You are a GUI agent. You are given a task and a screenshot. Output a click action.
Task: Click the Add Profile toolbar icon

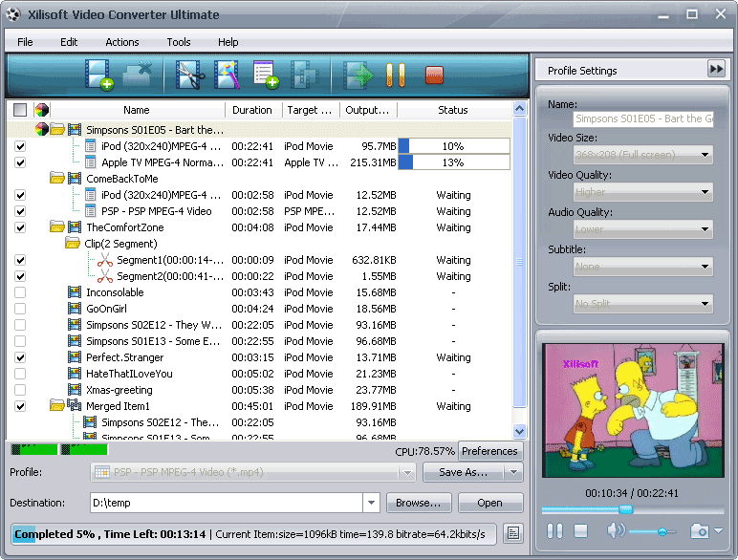pos(266,75)
